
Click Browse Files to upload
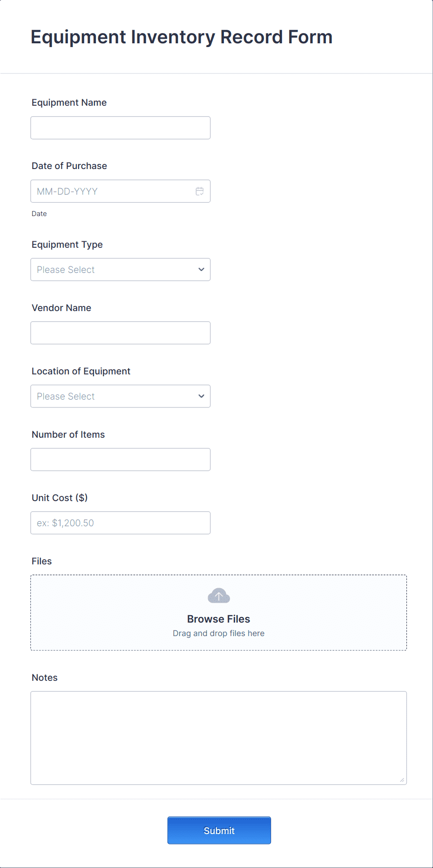pyautogui.click(x=218, y=619)
